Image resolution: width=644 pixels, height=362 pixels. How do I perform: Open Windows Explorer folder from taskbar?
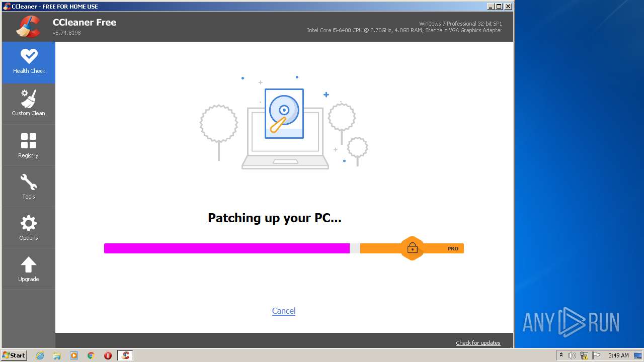57,355
